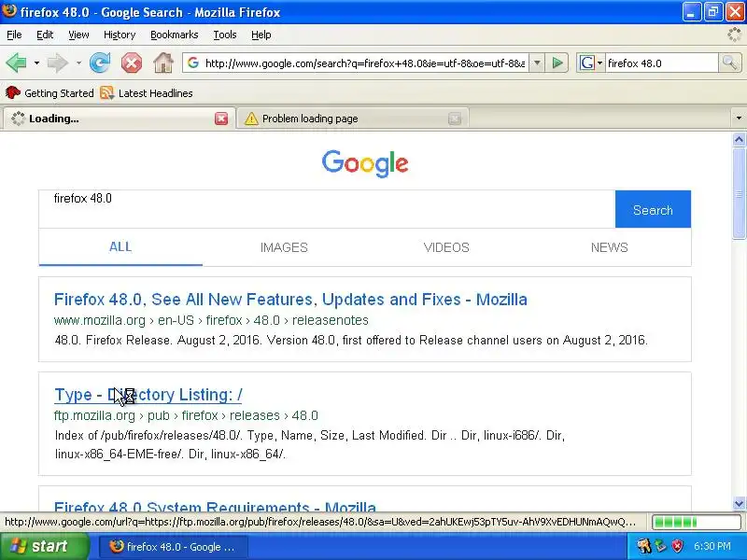Open the Edit menu
Image resolution: width=747 pixels, height=560 pixels.
tap(45, 35)
